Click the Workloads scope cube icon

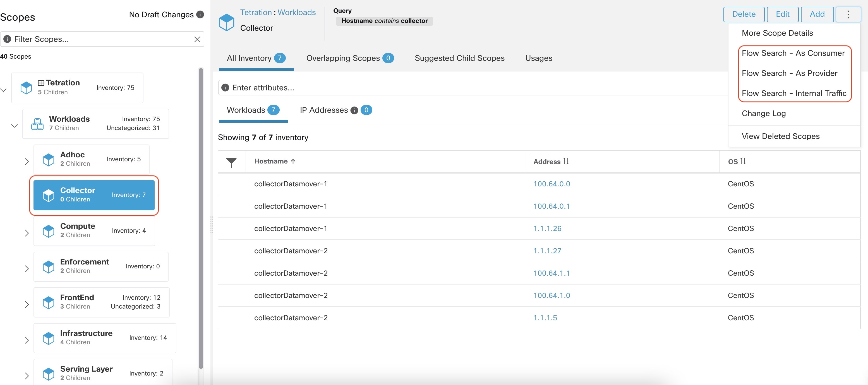tap(38, 123)
